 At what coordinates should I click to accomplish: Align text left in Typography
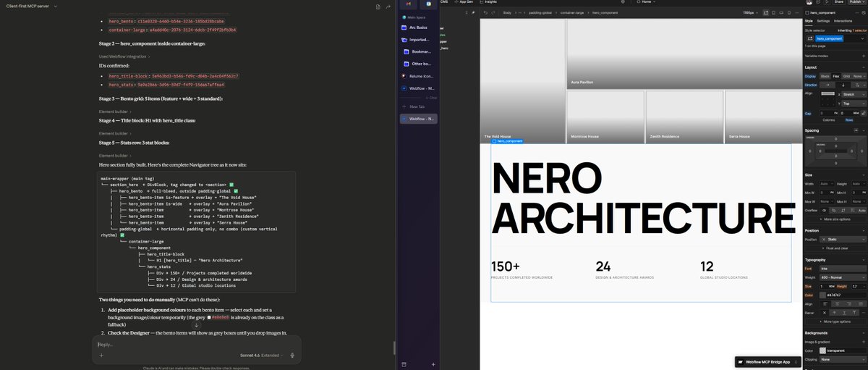pos(825,304)
